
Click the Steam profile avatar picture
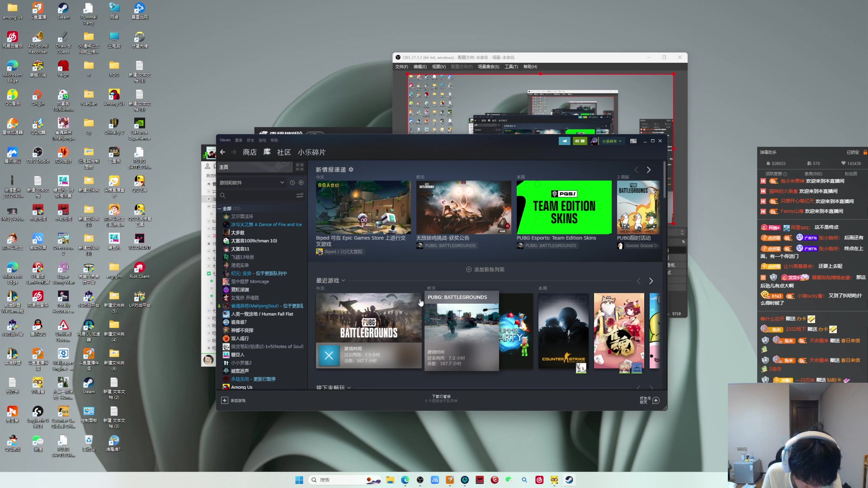(x=594, y=141)
